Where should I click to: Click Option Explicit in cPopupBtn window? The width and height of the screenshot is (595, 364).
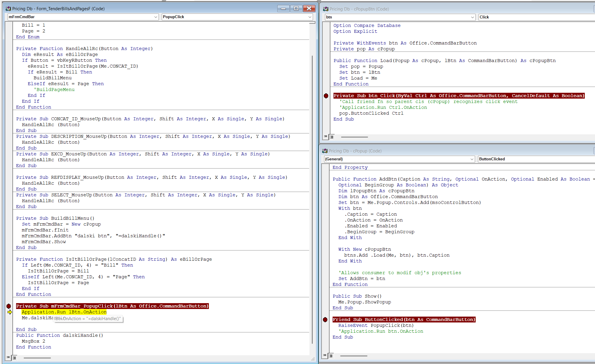355,31
